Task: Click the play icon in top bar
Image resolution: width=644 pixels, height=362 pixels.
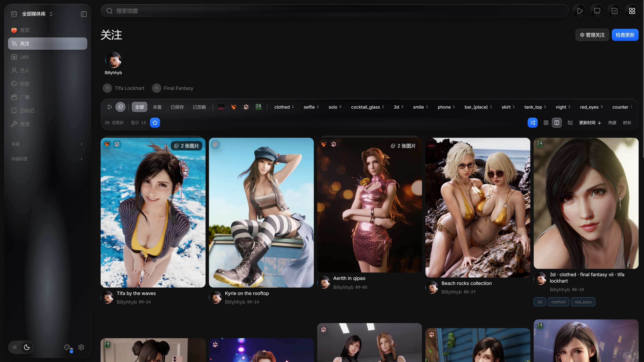Action: pos(580,11)
